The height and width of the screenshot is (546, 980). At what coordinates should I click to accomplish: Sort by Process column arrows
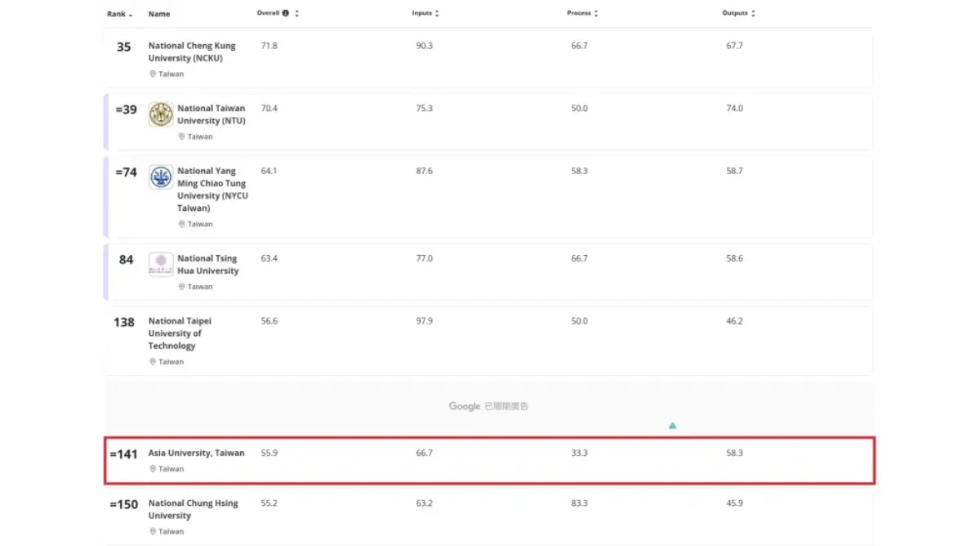click(596, 14)
